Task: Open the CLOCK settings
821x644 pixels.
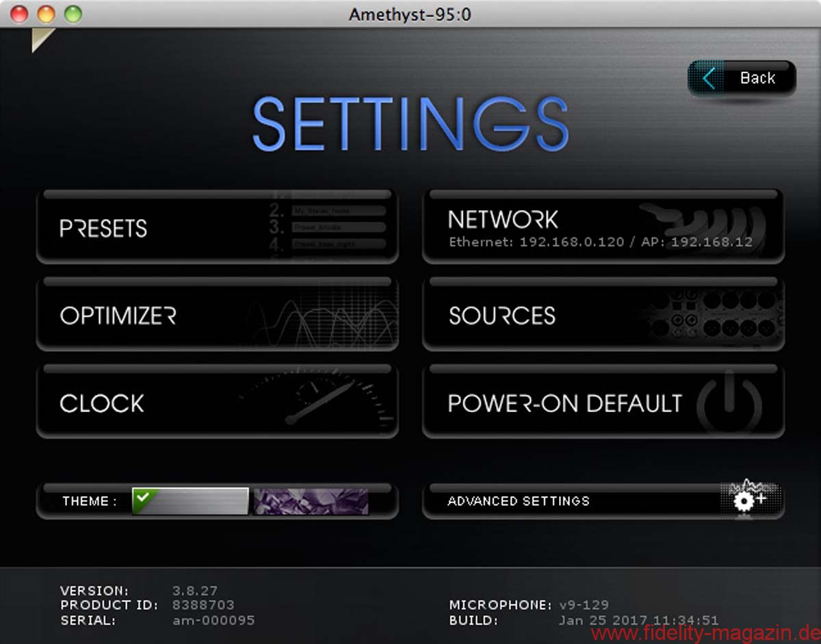Action: pyautogui.click(x=102, y=403)
